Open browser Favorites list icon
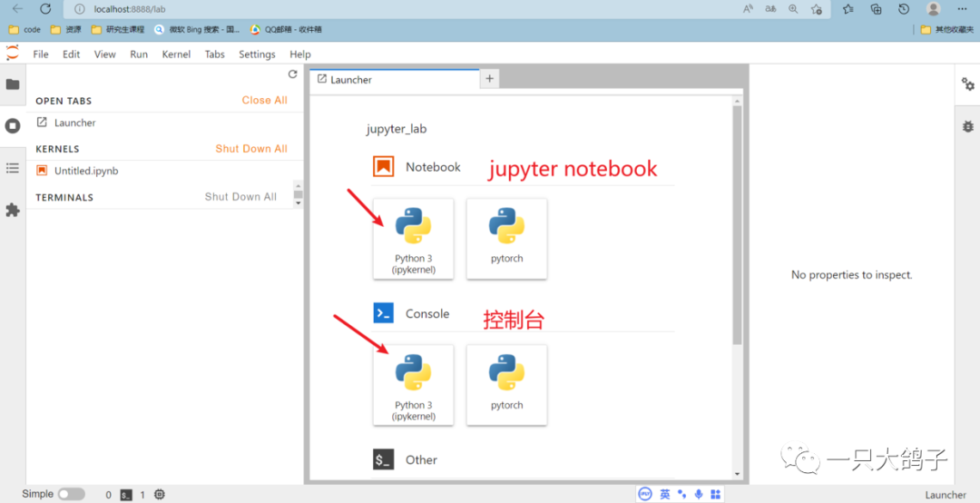 (848, 9)
